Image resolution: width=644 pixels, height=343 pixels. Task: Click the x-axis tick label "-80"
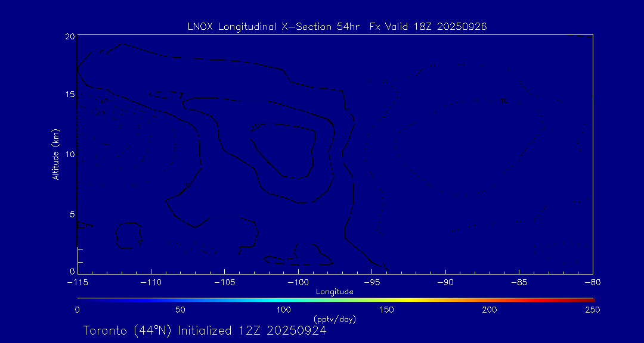click(x=592, y=282)
